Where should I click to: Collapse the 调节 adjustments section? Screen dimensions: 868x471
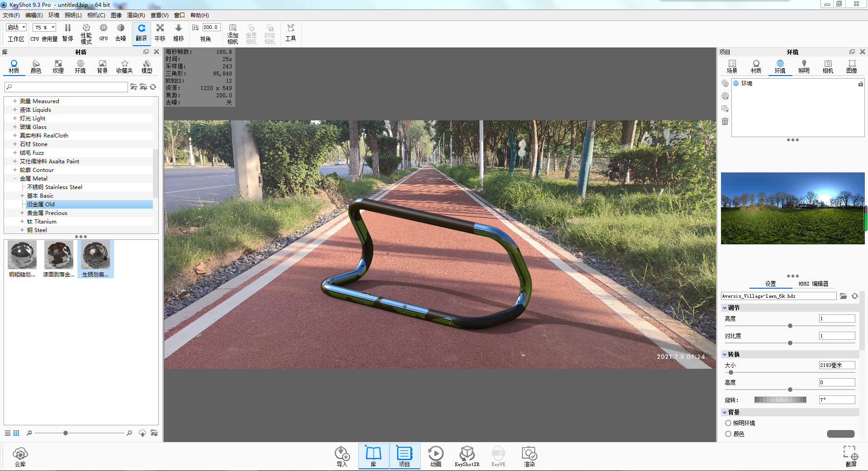(725, 308)
